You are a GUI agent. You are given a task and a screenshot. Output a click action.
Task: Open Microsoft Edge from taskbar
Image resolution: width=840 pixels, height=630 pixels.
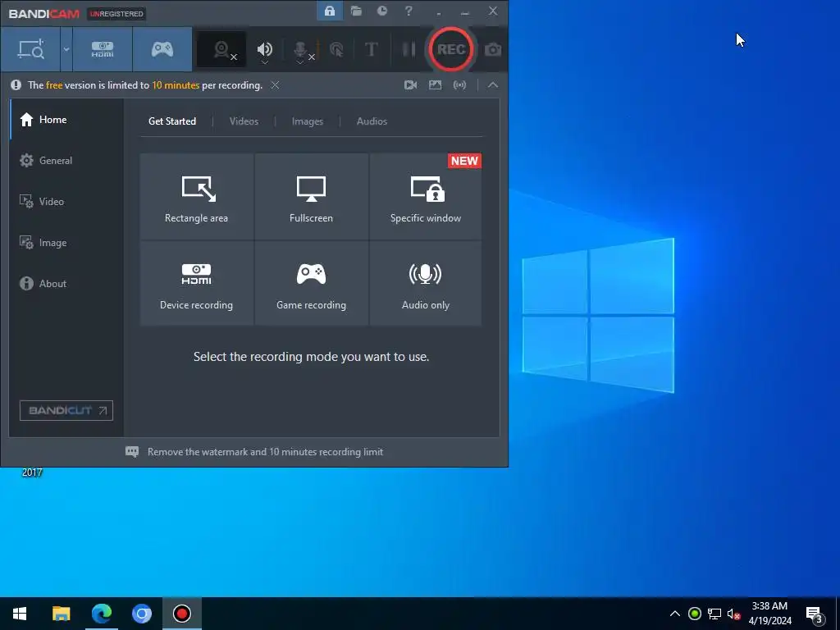[x=102, y=614]
